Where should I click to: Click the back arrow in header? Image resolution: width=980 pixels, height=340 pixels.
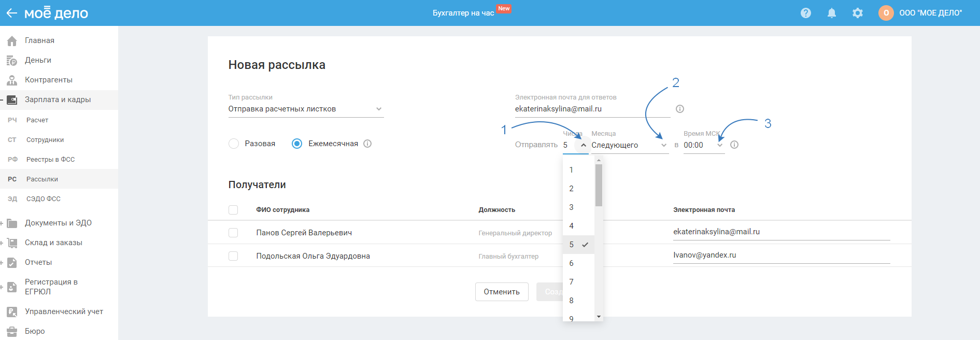click(x=11, y=13)
